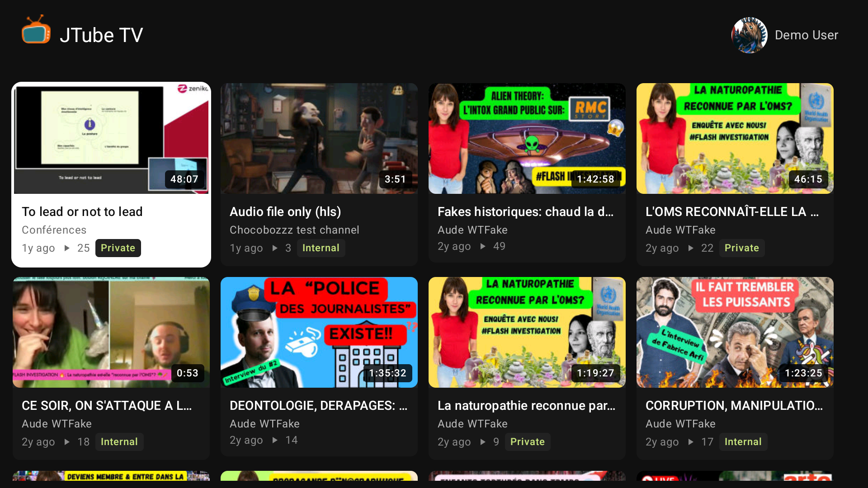Click Internal badge on 'Audio file only (hls)'

[321, 248]
